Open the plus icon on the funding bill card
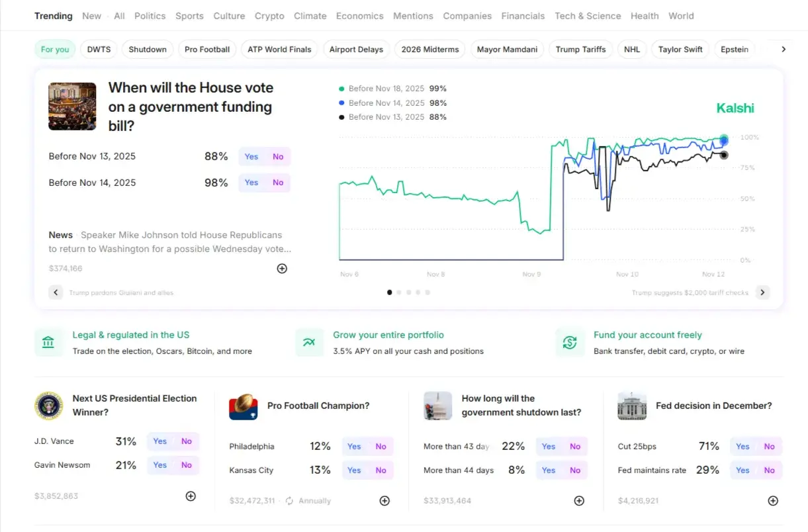 pos(282,268)
